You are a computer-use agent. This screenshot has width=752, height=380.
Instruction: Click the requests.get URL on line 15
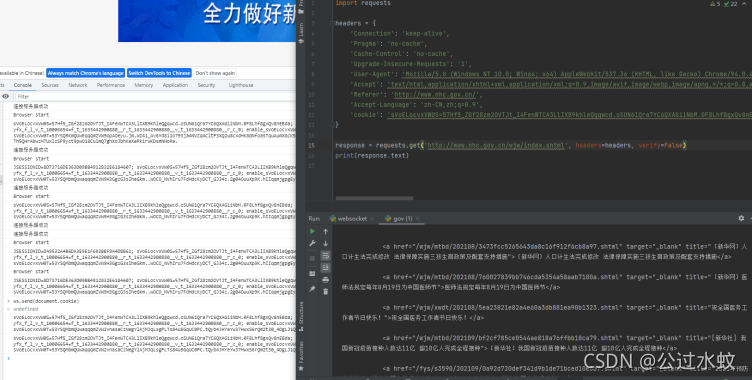click(x=496, y=145)
